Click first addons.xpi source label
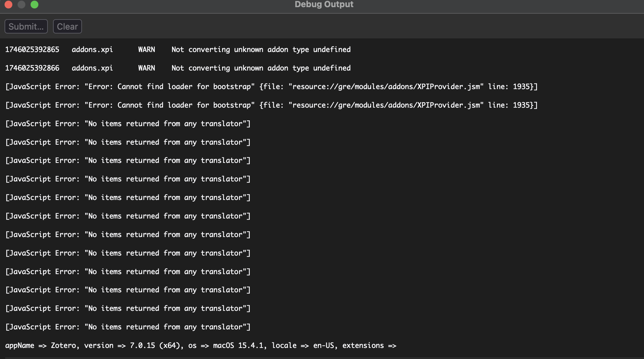This screenshot has height=359, width=644. [92, 49]
